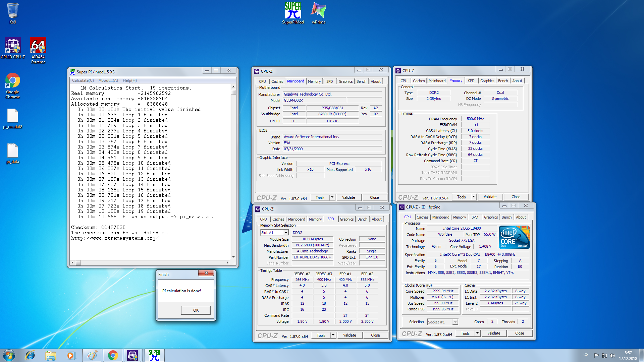Select pi_data text file icon
The image size is (644, 362).
(13, 154)
